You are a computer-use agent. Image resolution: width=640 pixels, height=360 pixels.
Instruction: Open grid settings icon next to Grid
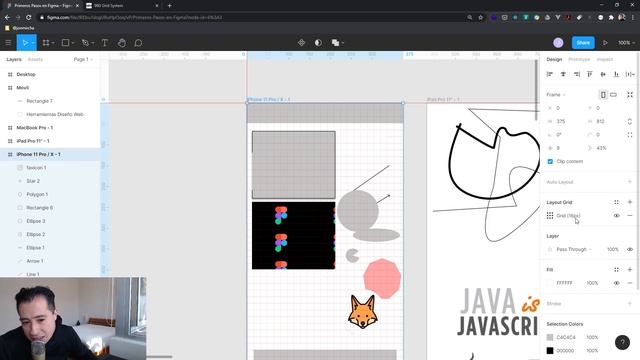pyautogui.click(x=550, y=216)
